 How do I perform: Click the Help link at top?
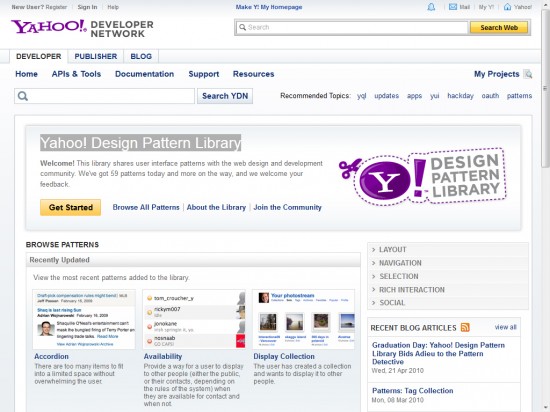pyautogui.click(x=113, y=7)
